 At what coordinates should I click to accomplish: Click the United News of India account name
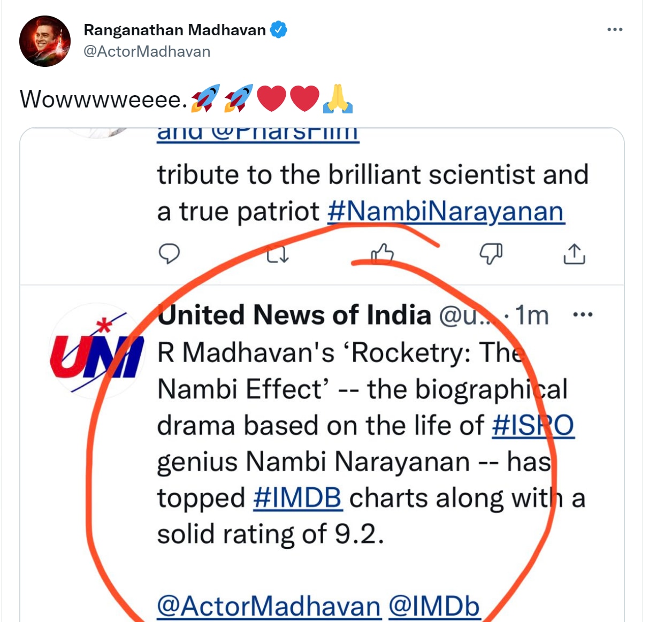point(294,314)
